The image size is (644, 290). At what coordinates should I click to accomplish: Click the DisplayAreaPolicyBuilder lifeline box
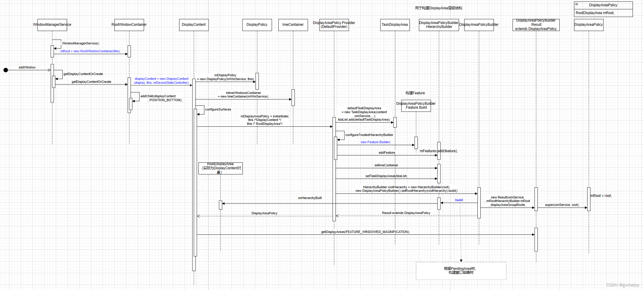coord(478,25)
